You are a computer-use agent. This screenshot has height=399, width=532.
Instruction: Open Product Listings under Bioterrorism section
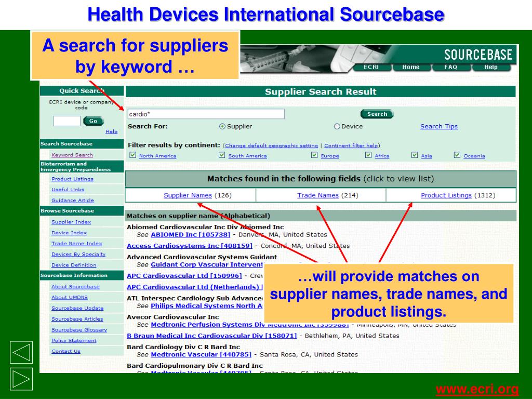tap(72, 179)
